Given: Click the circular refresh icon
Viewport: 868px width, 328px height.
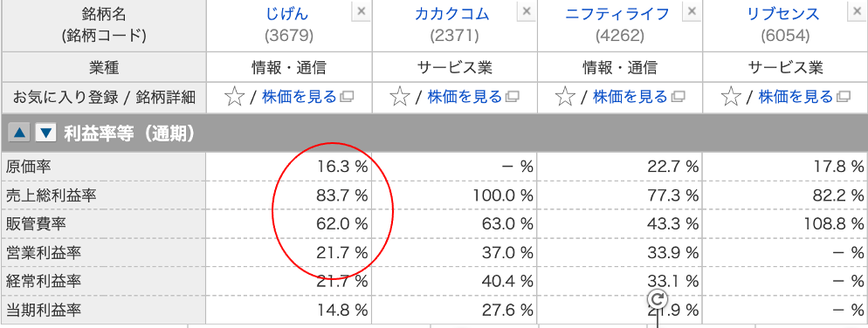Looking at the screenshot, I should click(x=657, y=300).
